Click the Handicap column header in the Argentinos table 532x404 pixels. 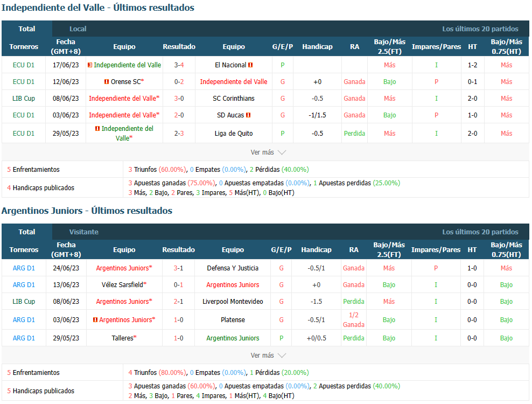coord(316,249)
